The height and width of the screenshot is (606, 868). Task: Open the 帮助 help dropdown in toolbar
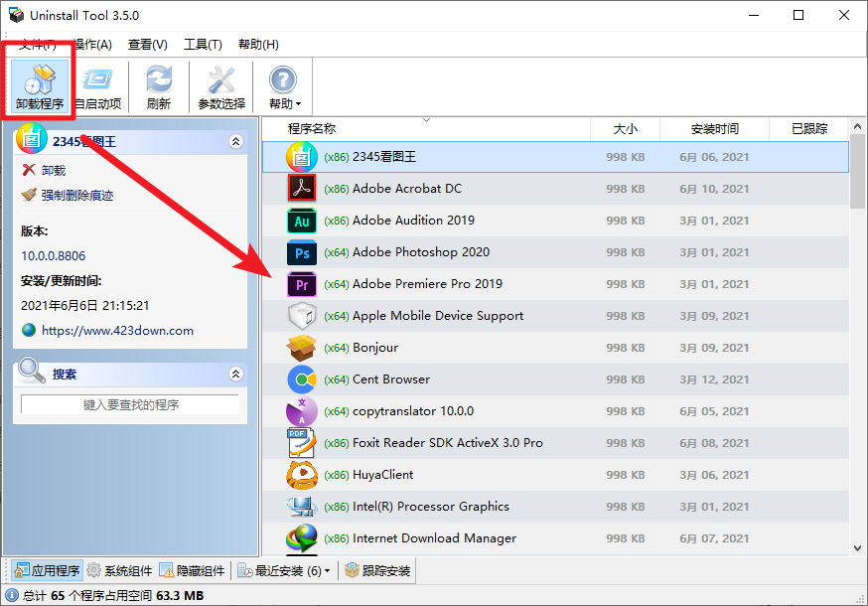point(284,86)
